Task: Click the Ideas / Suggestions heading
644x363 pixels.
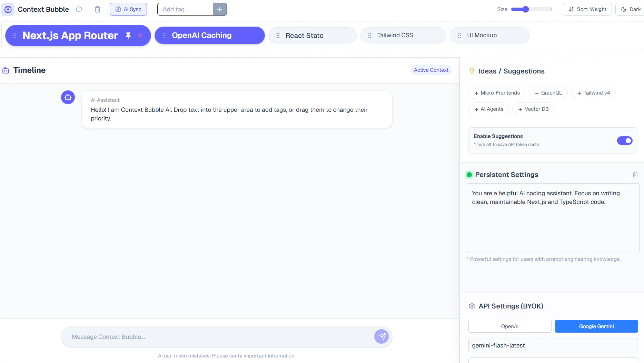Action: [x=512, y=71]
